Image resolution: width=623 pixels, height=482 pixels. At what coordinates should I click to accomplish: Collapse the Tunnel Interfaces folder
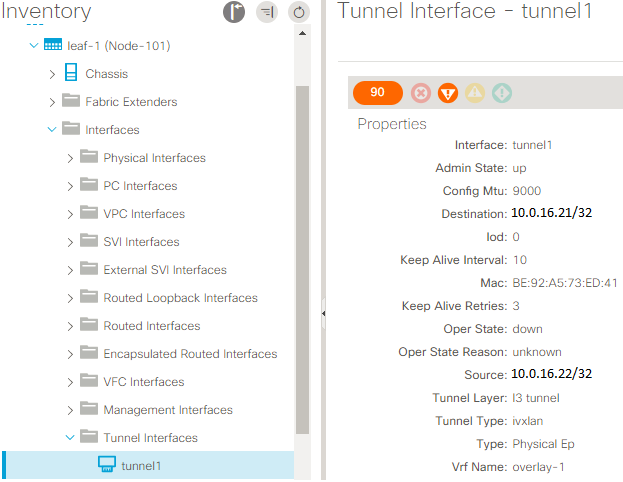tap(70, 437)
